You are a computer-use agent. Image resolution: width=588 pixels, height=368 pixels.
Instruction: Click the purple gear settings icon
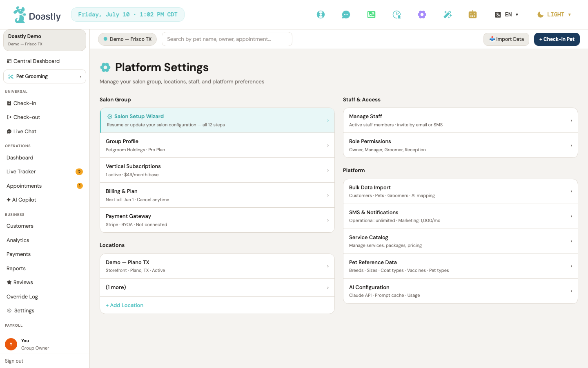(422, 15)
